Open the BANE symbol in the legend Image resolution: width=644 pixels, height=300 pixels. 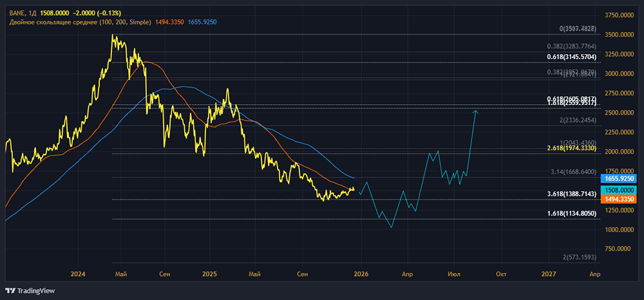click(x=17, y=13)
